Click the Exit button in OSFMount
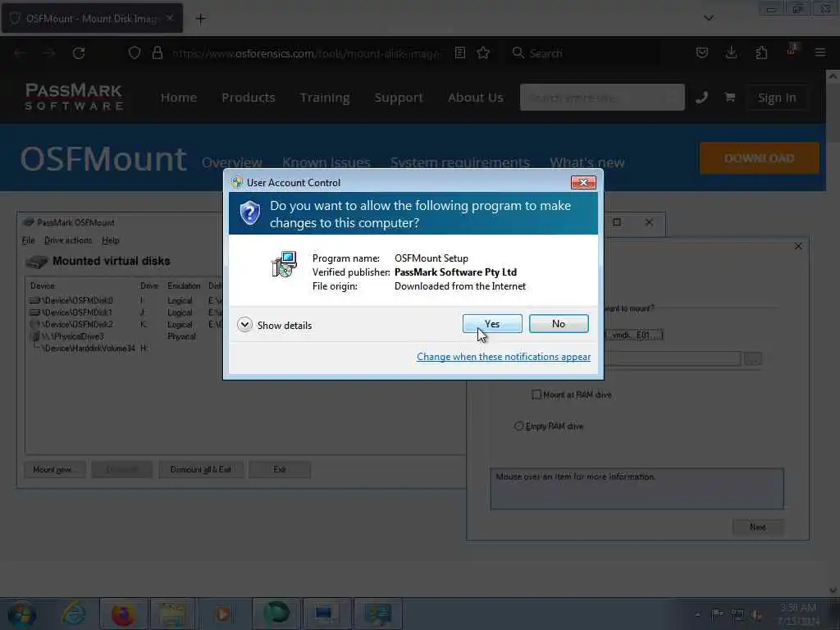840x630 pixels. click(x=280, y=469)
